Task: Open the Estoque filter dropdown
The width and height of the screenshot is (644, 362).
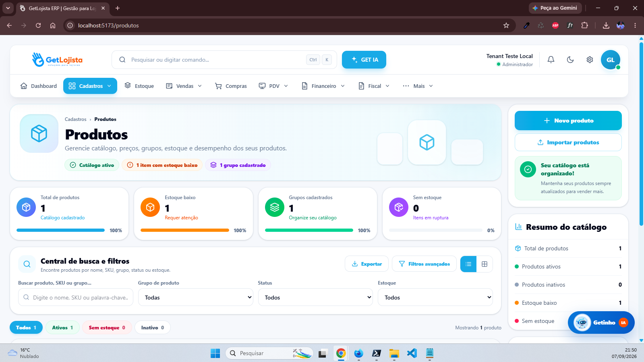Action: pyautogui.click(x=435, y=297)
